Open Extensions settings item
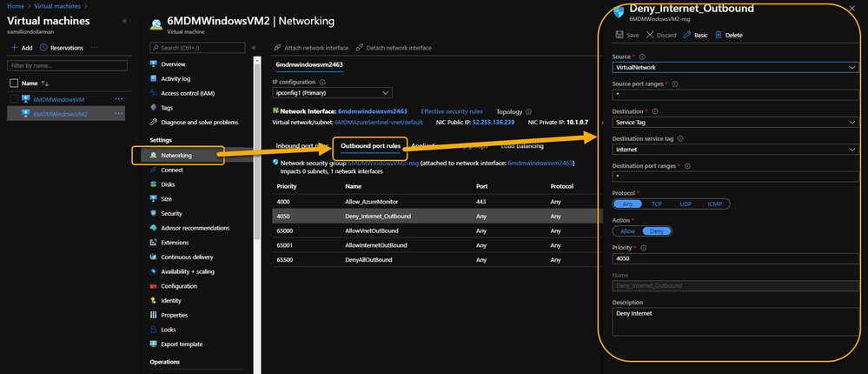Viewport: 868px width, 374px height. coord(175,242)
